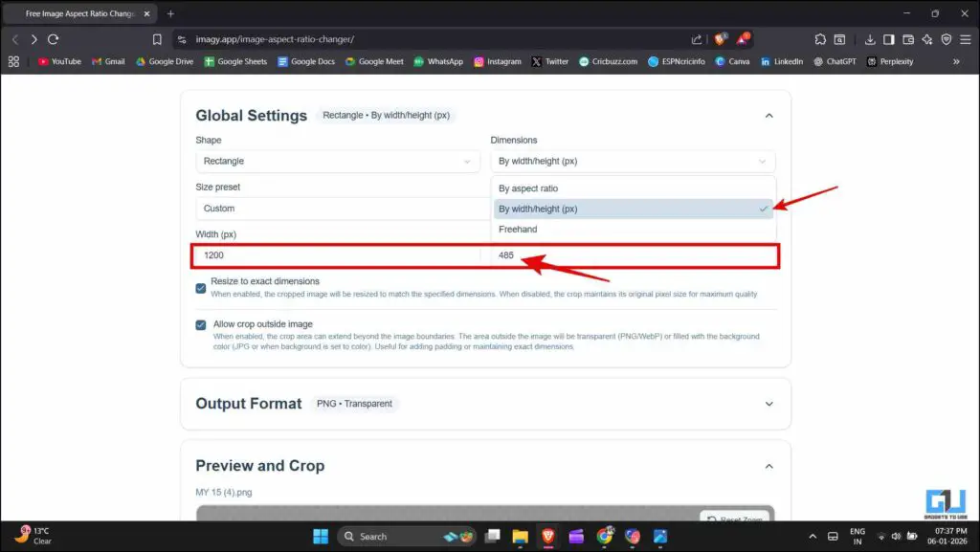Reload the imagy.app page
980x552 pixels.
55,39
